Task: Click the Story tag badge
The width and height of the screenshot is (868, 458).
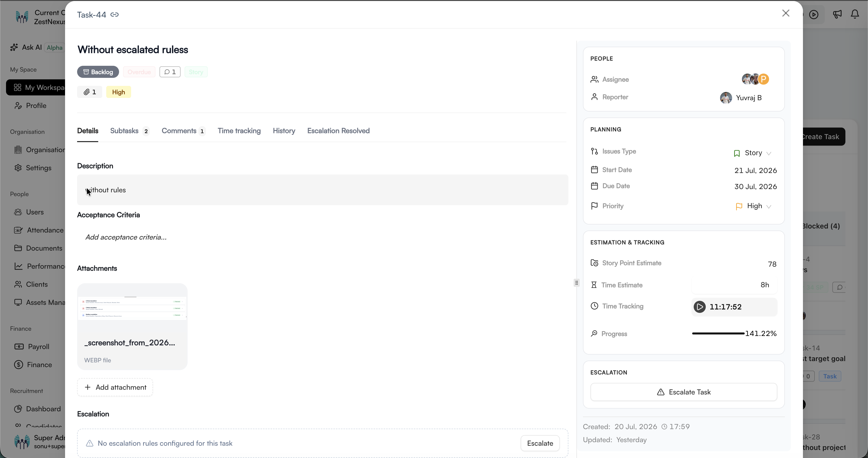Action: 196,72
